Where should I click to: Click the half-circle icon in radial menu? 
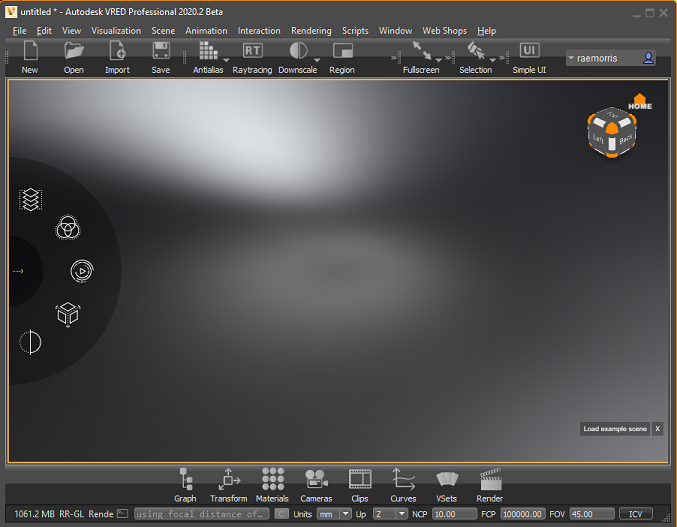30,342
